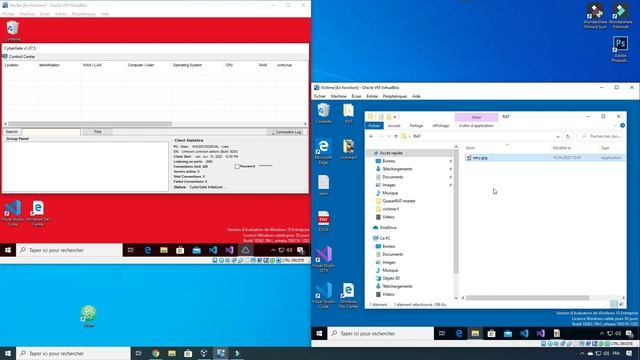640x360 pixels.
Task: Go up one folder level in Explorer
Action: [x=396, y=136]
